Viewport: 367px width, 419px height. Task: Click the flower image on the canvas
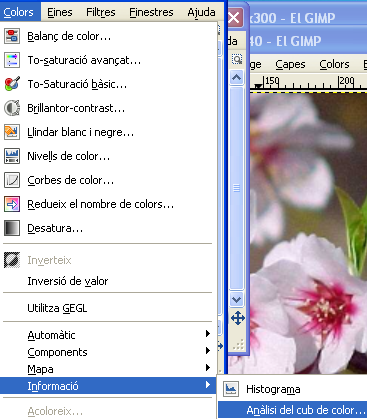point(308,233)
